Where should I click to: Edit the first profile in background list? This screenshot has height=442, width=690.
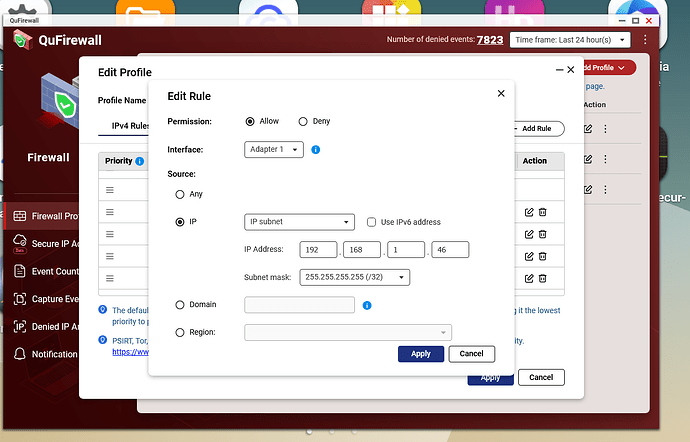(x=588, y=129)
